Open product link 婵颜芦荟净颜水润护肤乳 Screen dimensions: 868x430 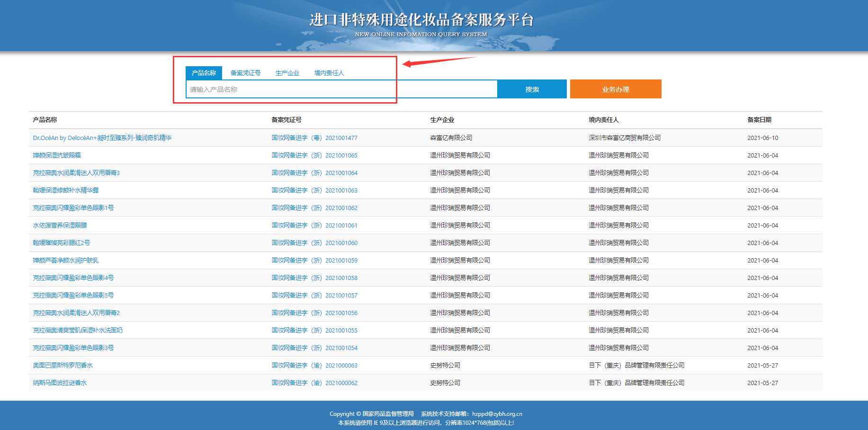(x=66, y=260)
